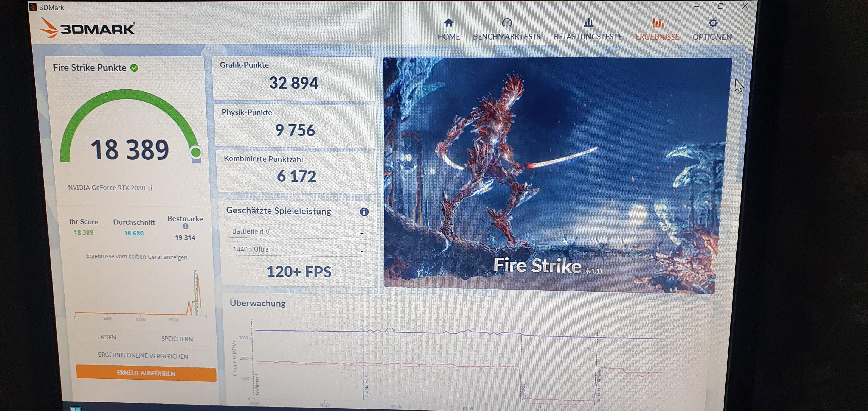Open the Geschätzte Spieleleistung info icon
This screenshot has width=868, height=411.
[x=364, y=212]
